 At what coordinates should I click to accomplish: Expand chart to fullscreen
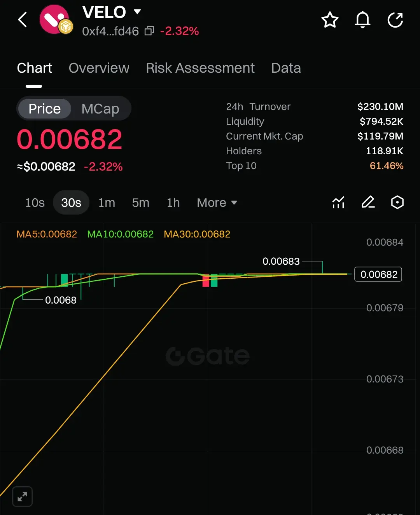point(22,496)
